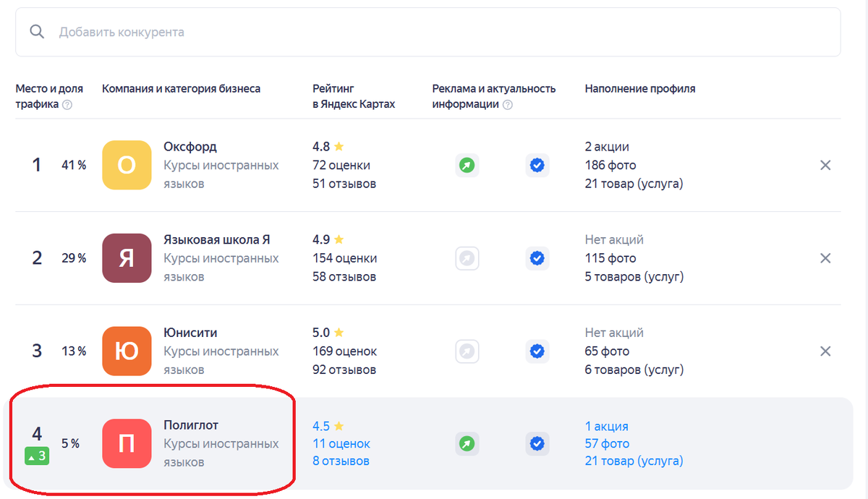Select company name 'Полиглот'
868x499 pixels.
pos(191,425)
